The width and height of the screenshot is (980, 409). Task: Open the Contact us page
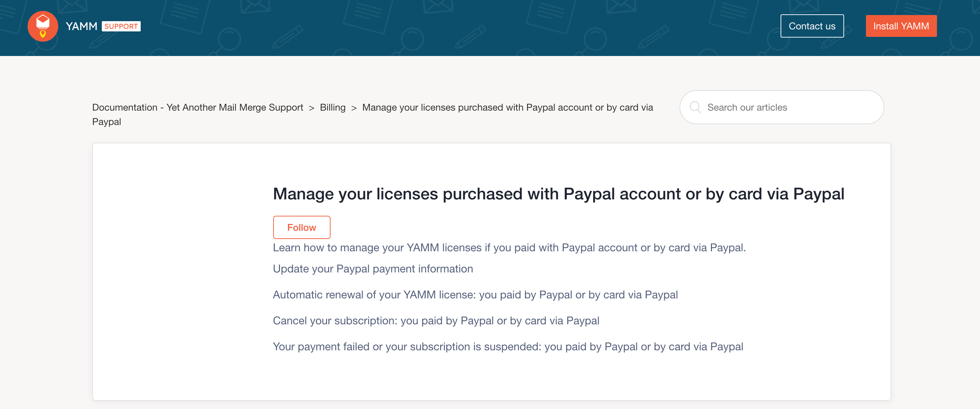[811, 26]
